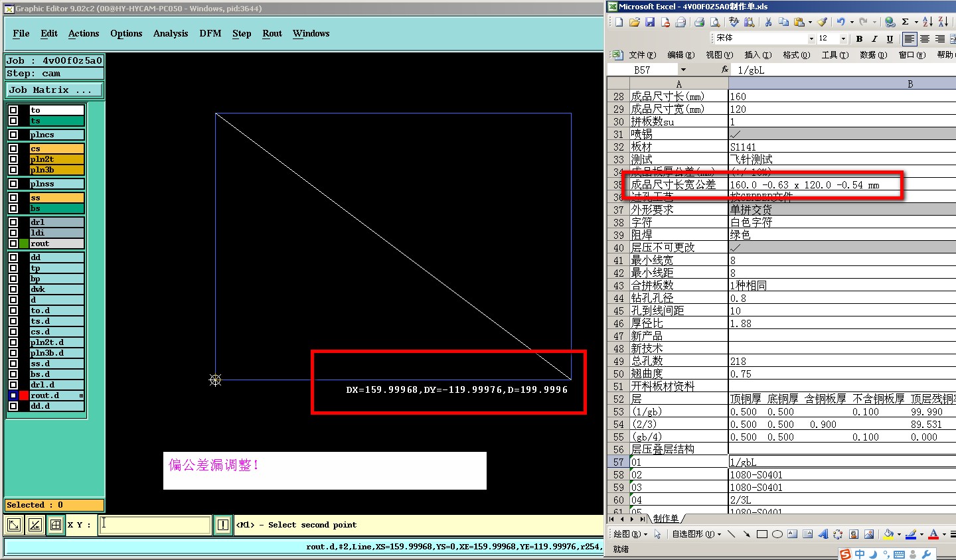Image resolution: width=956 pixels, height=560 pixels.
Task: Toggle the checkbox for layer rout
Action: coord(13,244)
